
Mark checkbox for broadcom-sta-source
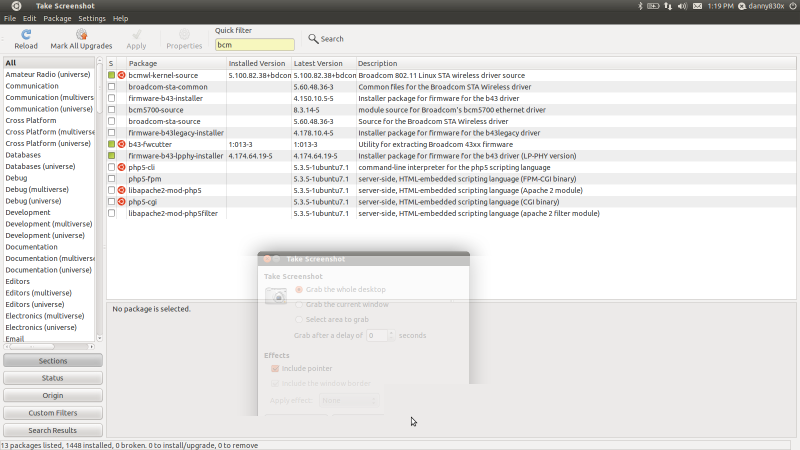111,121
